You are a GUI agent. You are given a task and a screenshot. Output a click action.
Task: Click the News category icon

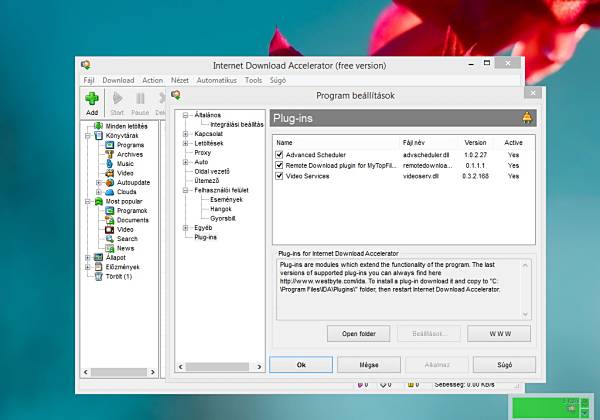109,248
